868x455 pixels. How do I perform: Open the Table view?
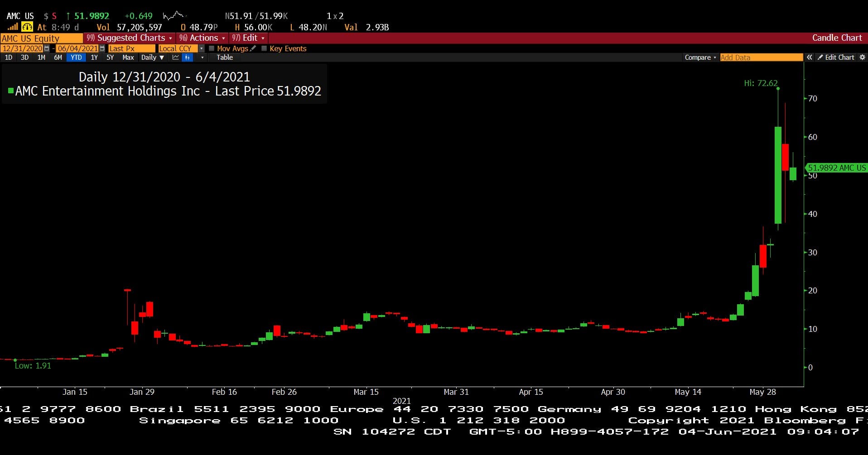coord(225,57)
